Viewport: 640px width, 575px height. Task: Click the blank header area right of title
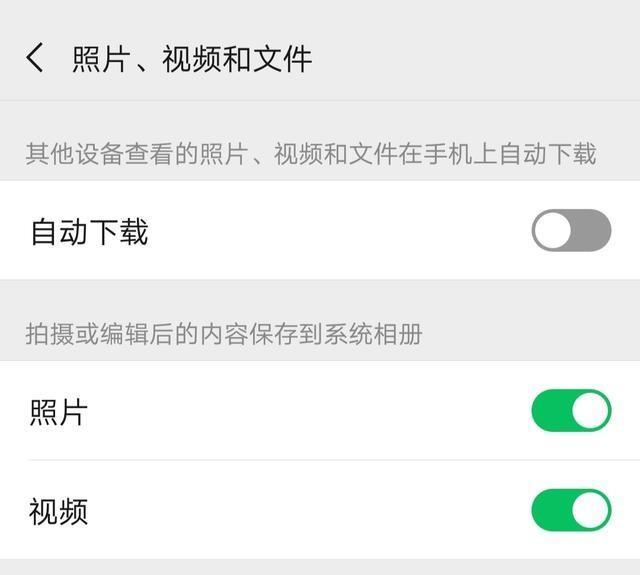click(480, 59)
